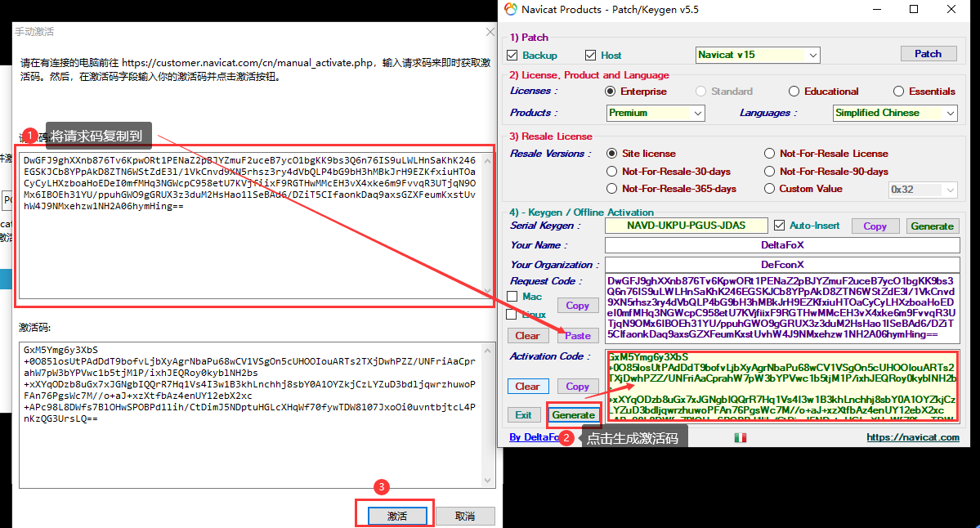Open the https://navicat.com link
Screen dimensions: 980x528
(912, 437)
